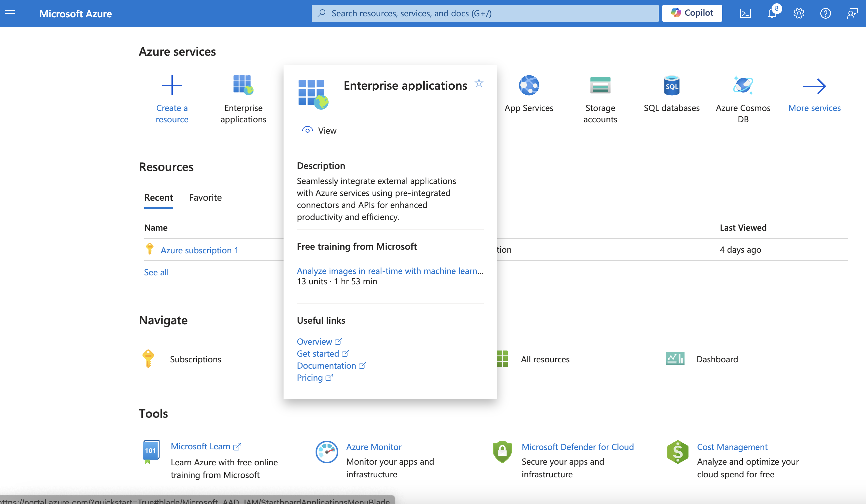Click the key icon beside Azure subscription 1
Image resolution: width=866 pixels, height=504 pixels.
149,249
